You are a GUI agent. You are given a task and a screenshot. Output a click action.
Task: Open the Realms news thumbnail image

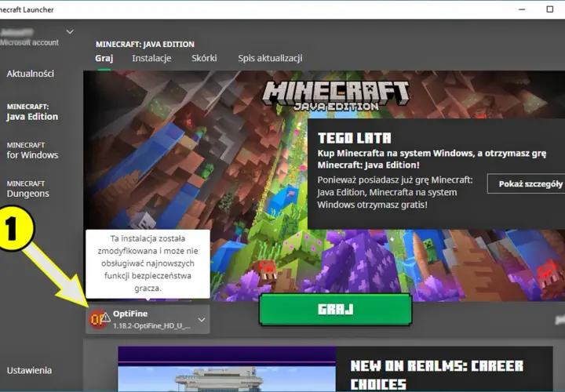tap(227, 369)
